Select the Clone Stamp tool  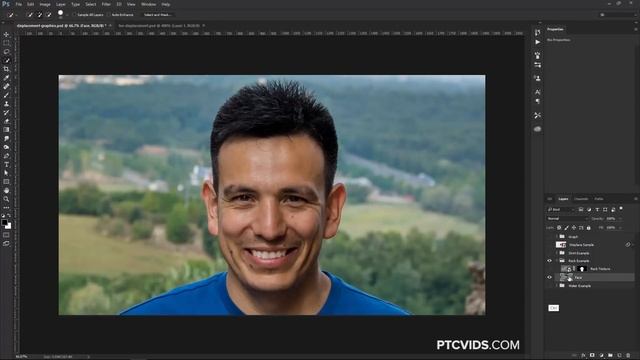coord(6,104)
